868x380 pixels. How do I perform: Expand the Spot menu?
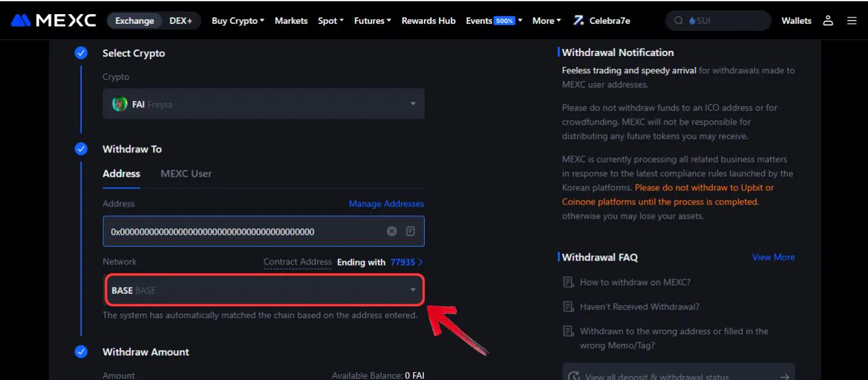pyautogui.click(x=330, y=21)
